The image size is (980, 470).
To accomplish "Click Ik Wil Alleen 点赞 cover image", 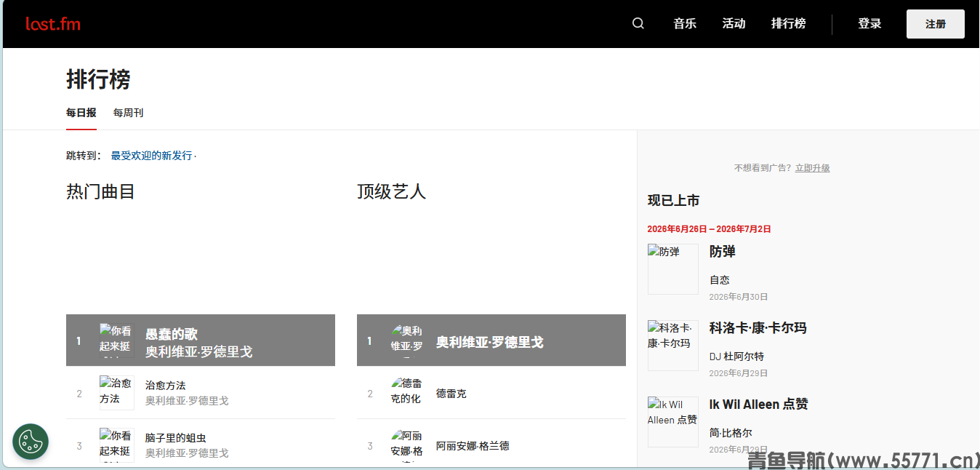I will [673, 422].
